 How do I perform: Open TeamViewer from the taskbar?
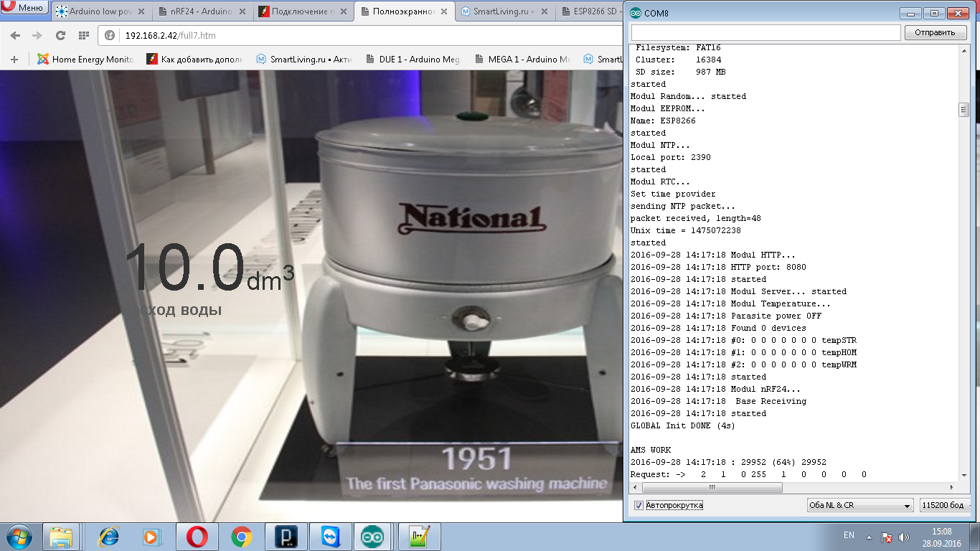[332, 537]
